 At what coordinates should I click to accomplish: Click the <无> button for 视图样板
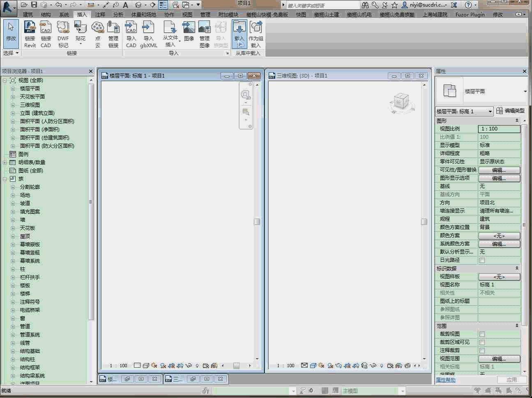tap(499, 277)
